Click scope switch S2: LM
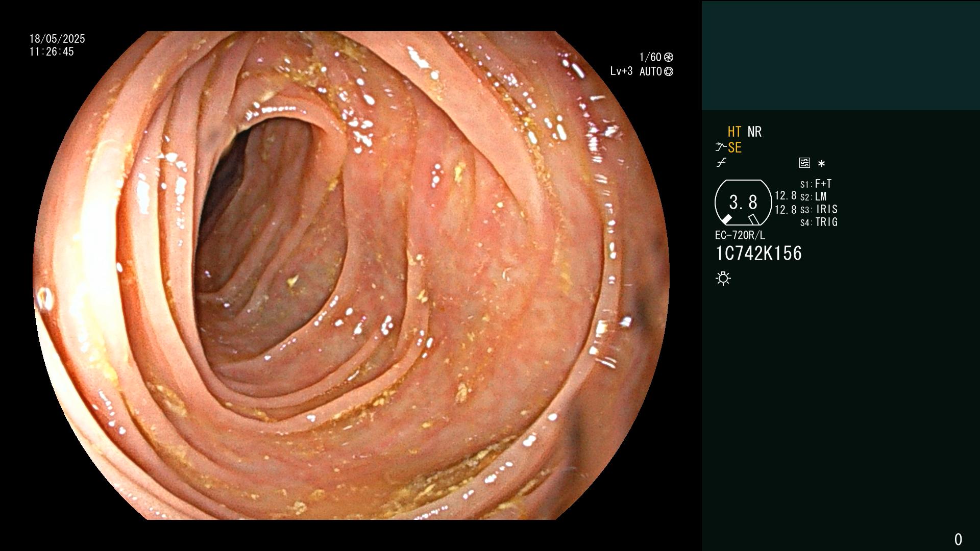 click(x=813, y=196)
